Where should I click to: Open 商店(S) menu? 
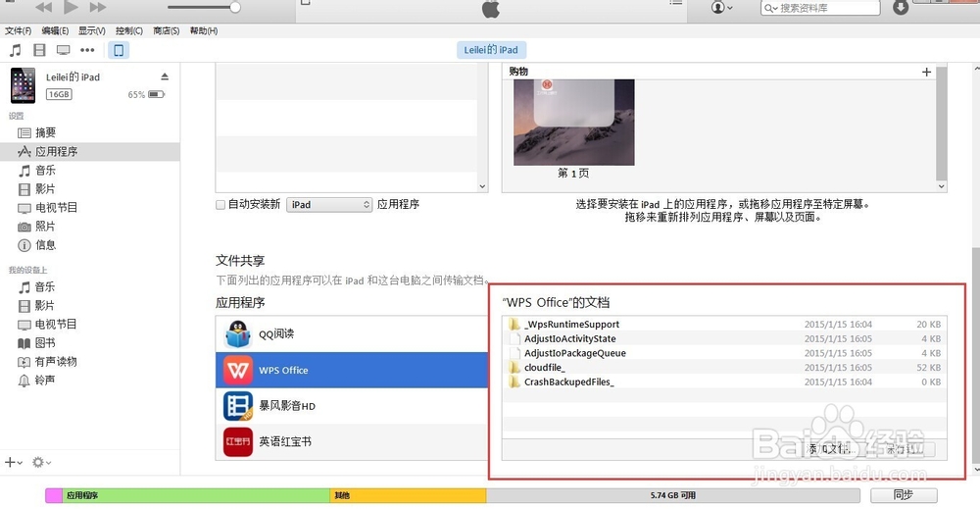(166, 30)
